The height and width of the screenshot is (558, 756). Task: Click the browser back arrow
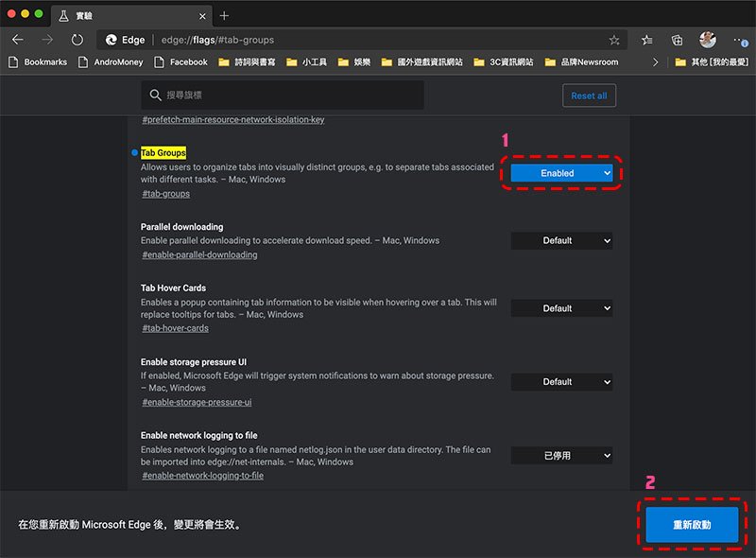tap(18, 40)
